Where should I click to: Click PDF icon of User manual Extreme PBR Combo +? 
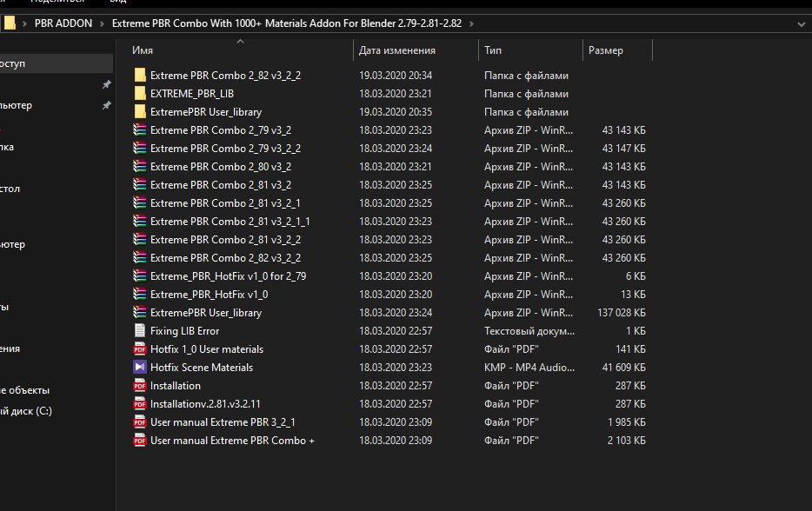coord(140,440)
